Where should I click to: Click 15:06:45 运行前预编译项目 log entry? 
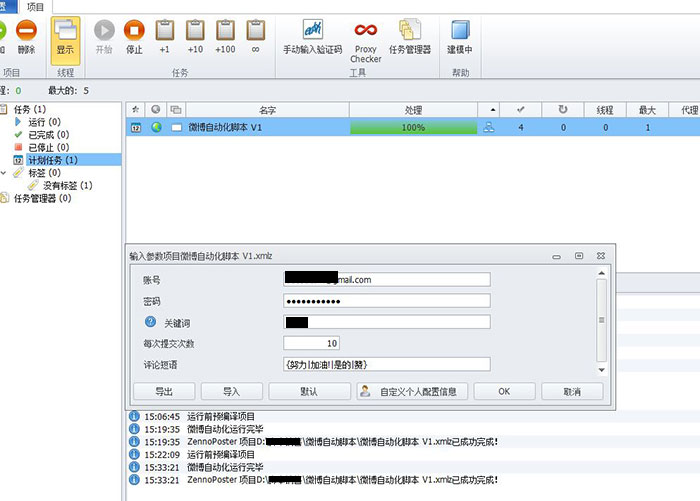coord(199,417)
